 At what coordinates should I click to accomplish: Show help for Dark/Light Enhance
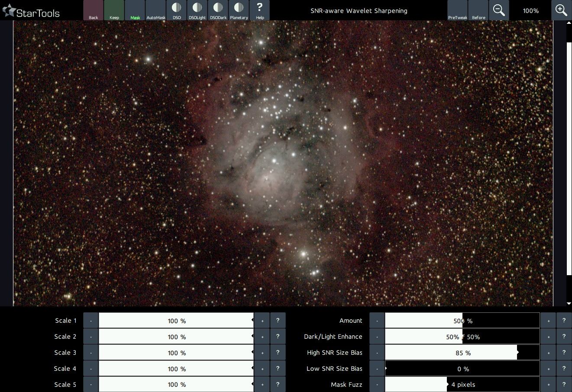coord(564,337)
